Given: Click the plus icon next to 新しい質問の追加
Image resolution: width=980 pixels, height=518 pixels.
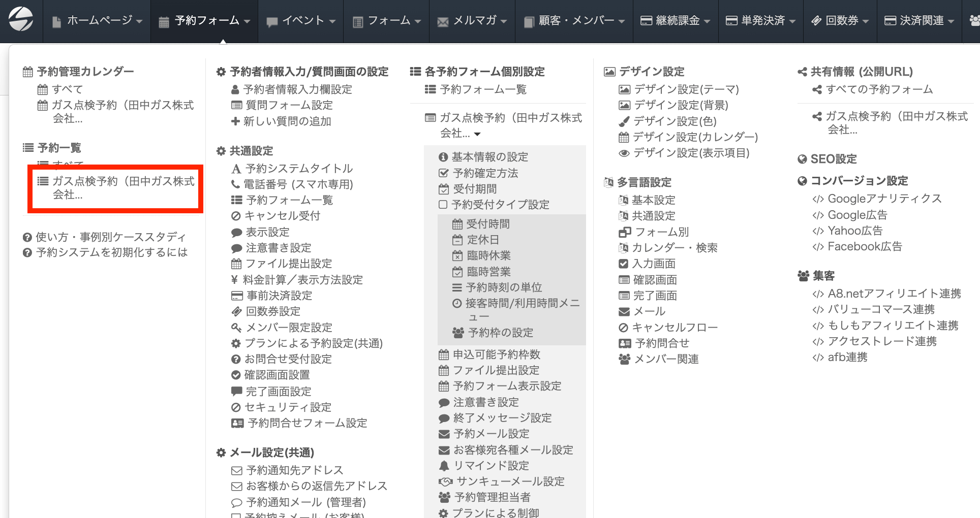Looking at the screenshot, I should point(235,121).
